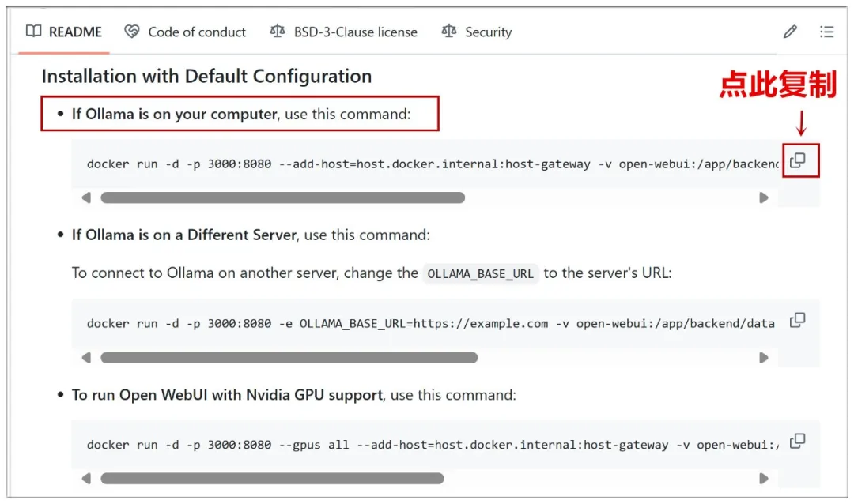
Task: Click the Installation with Default Configuration heading
Action: 206,77
